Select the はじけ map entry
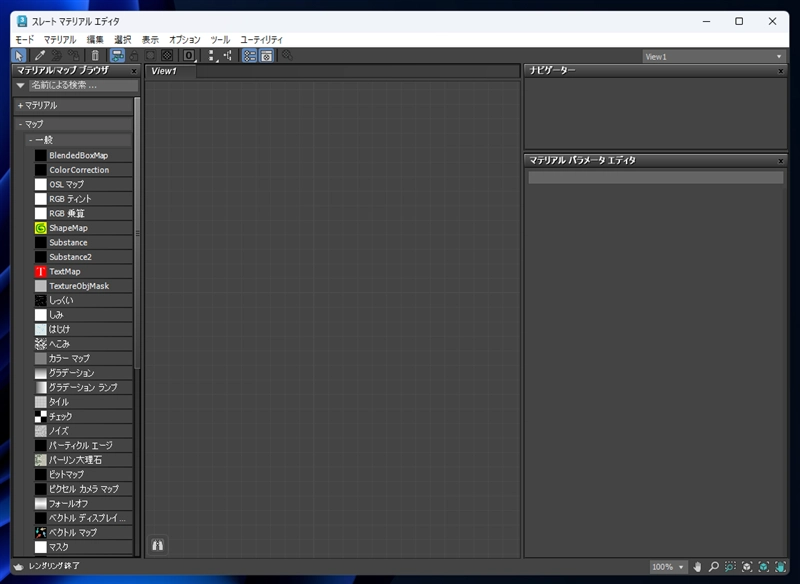 click(x=83, y=329)
